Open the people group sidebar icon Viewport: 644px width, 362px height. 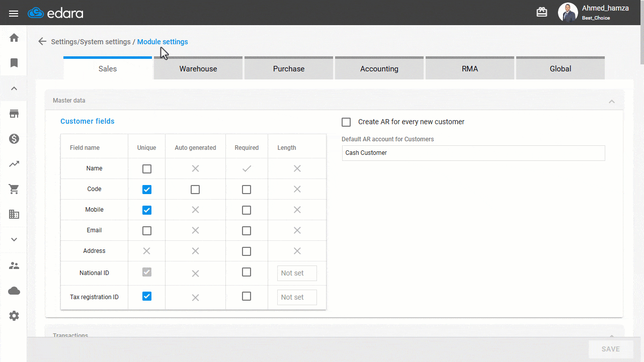(x=14, y=265)
